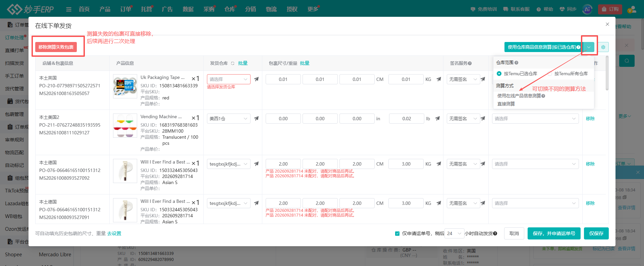644x266 pixels.
Task: Open the 仓库 menu in top navigation
Action: (229, 9)
